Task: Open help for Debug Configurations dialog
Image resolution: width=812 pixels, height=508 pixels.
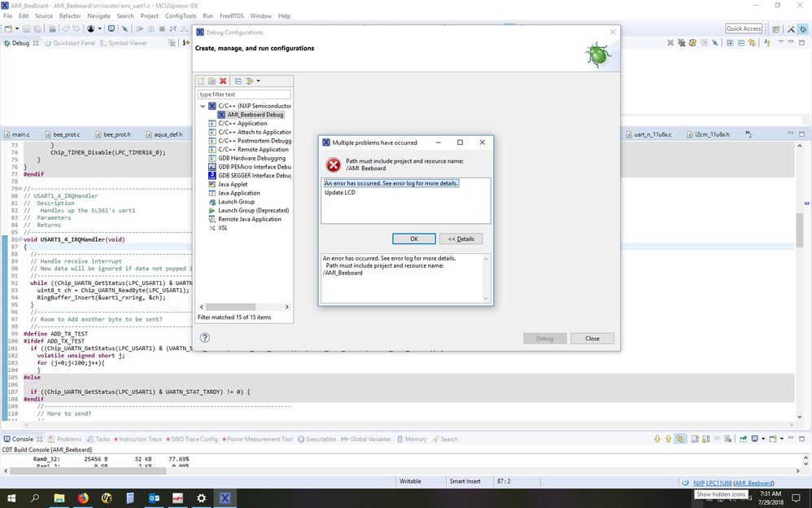Action: (205, 338)
